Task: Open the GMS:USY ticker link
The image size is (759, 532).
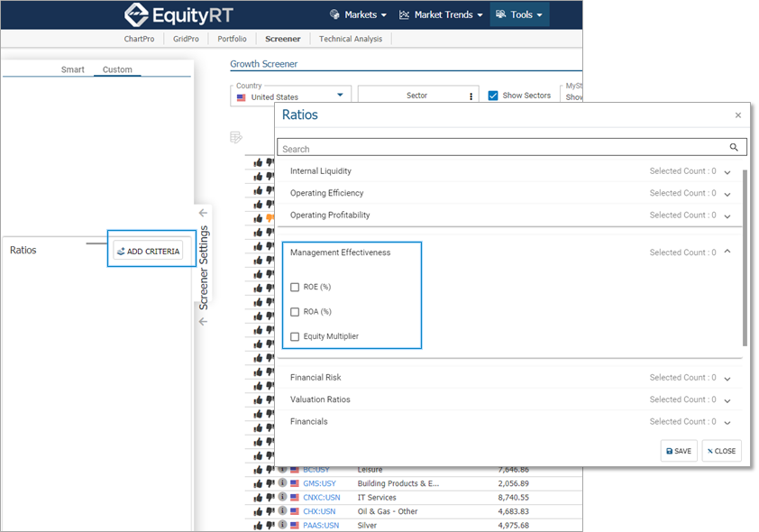Action: pyautogui.click(x=319, y=483)
